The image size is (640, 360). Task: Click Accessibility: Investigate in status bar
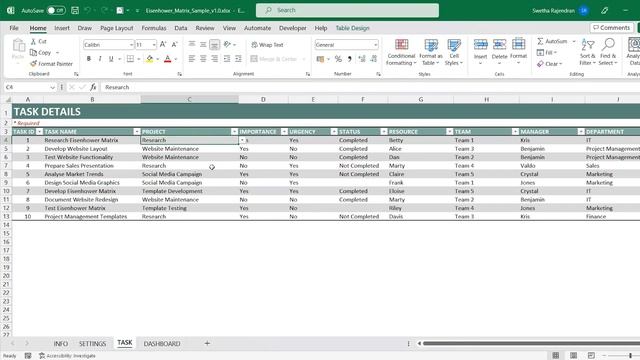[67, 356]
